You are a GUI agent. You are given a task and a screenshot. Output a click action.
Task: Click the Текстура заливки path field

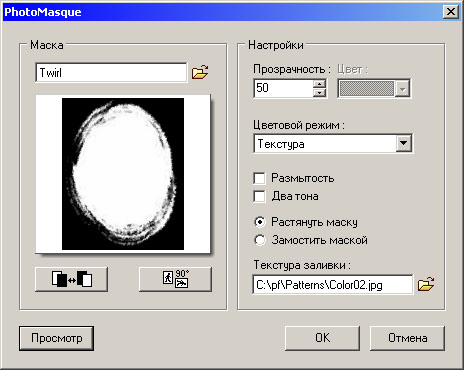tap(333, 285)
